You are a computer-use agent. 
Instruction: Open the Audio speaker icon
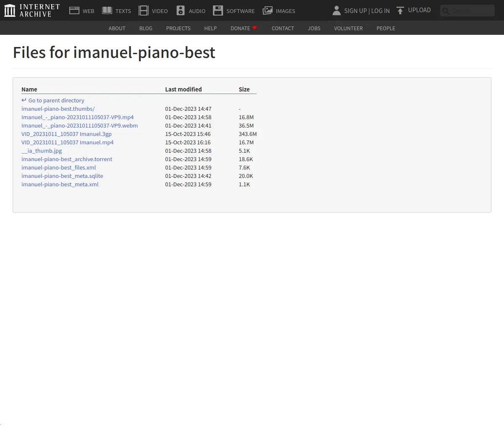(x=181, y=10)
